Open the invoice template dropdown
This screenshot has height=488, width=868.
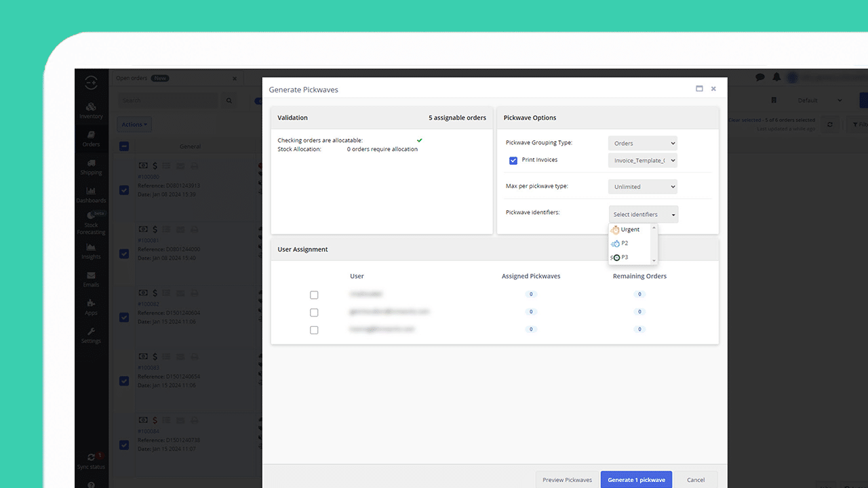click(x=642, y=161)
